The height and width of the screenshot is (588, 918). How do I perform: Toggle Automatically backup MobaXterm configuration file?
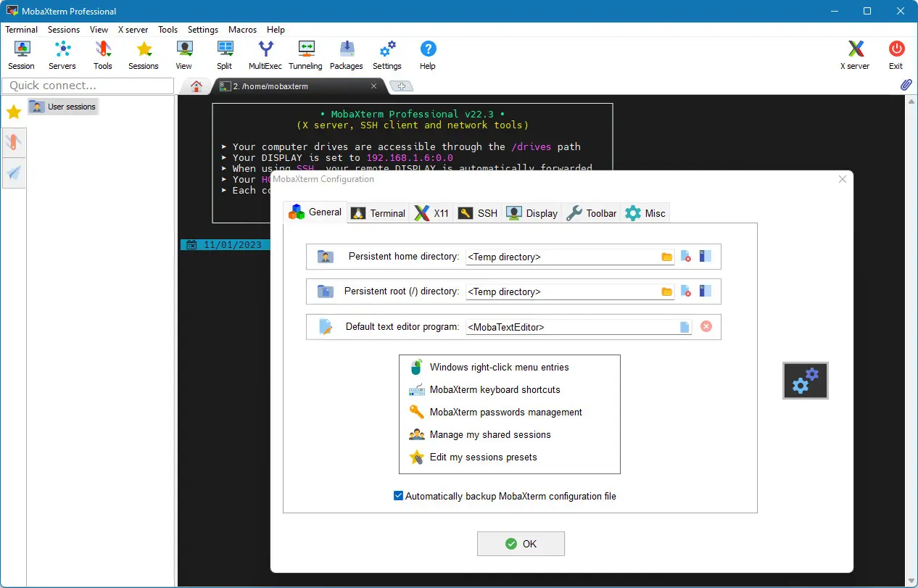coord(398,496)
